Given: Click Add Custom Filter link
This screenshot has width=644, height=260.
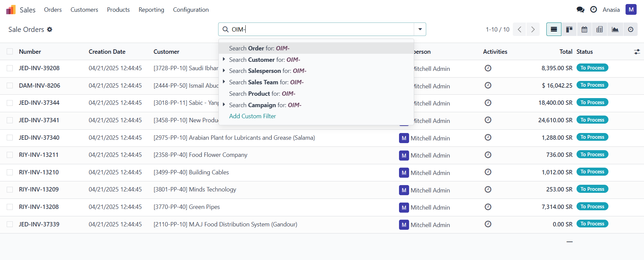Looking at the screenshot, I should pyautogui.click(x=252, y=116).
